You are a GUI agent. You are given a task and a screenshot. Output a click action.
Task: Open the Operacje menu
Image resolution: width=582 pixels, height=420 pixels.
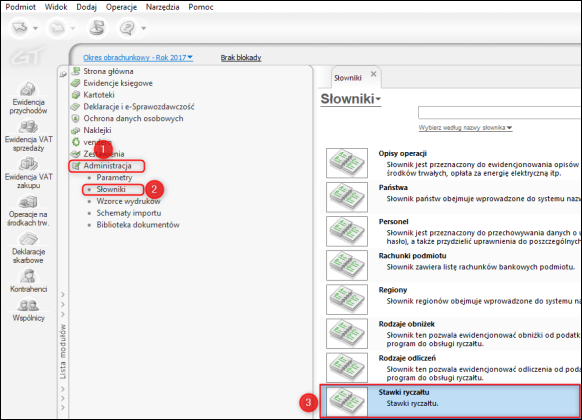121,7
